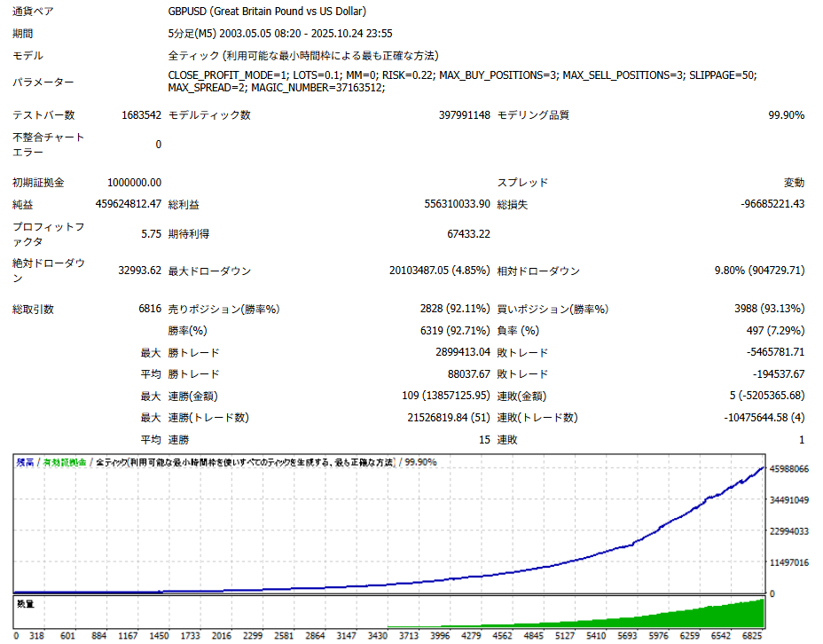Click the 通貨ペア label
Image resolution: width=823 pixels, height=644 pixels.
[31, 12]
